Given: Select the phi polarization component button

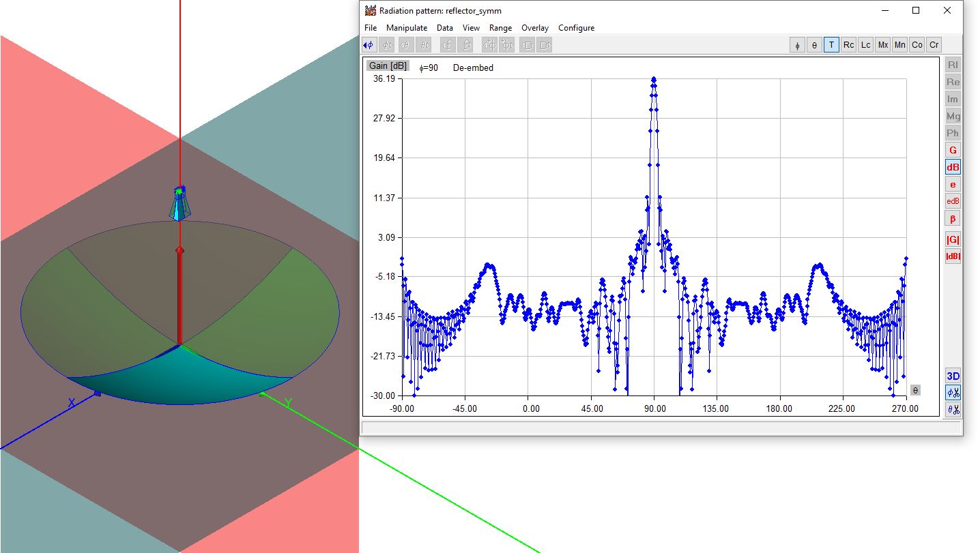Looking at the screenshot, I should point(797,45).
